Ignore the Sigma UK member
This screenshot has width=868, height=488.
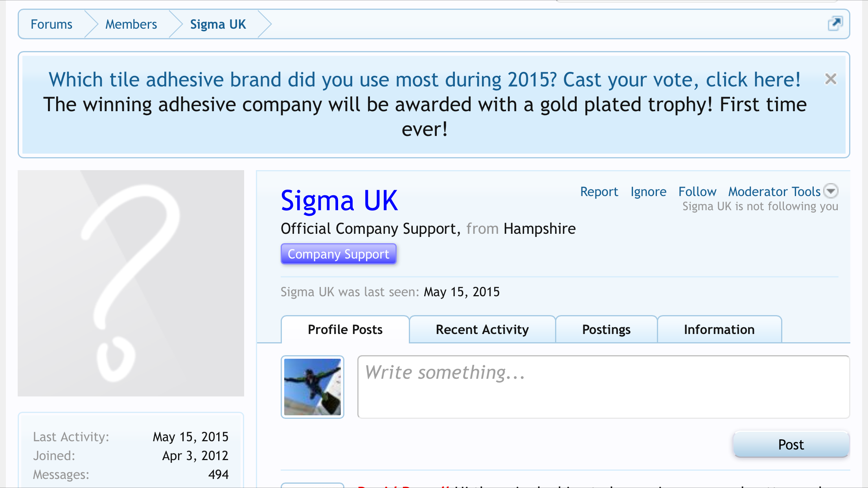point(649,192)
